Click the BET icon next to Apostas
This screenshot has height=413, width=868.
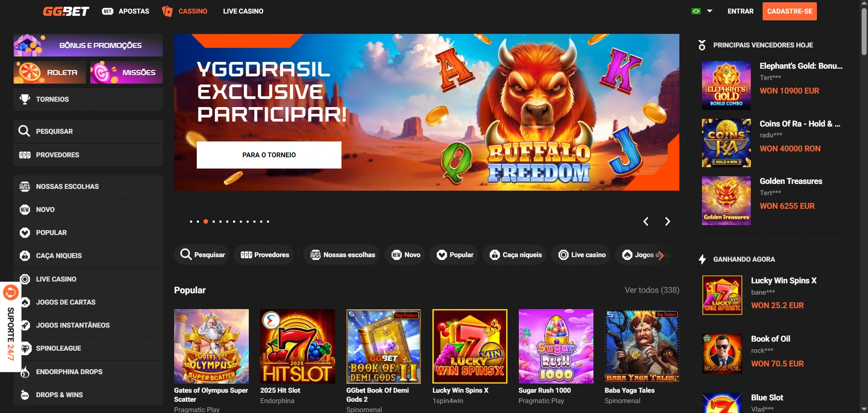point(108,11)
